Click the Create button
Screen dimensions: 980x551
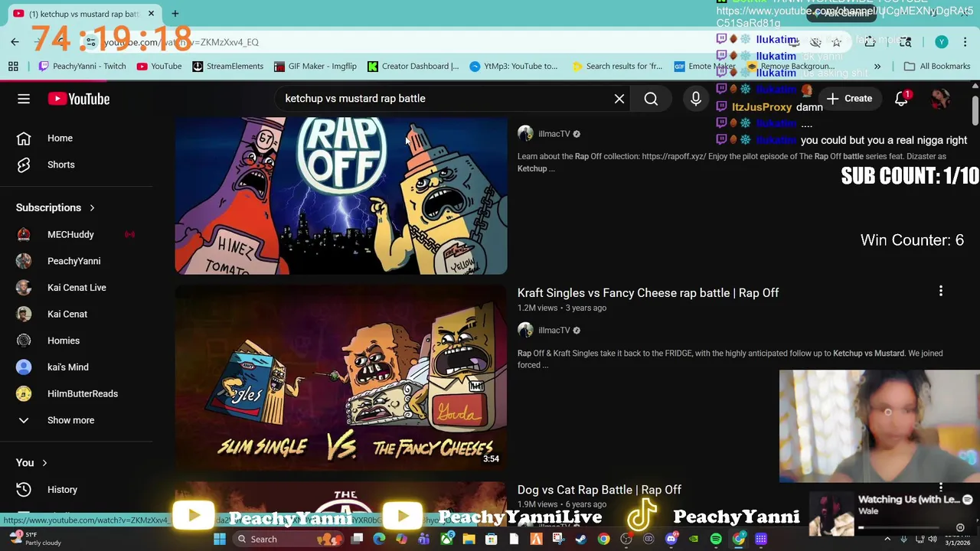[x=850, y=99]
